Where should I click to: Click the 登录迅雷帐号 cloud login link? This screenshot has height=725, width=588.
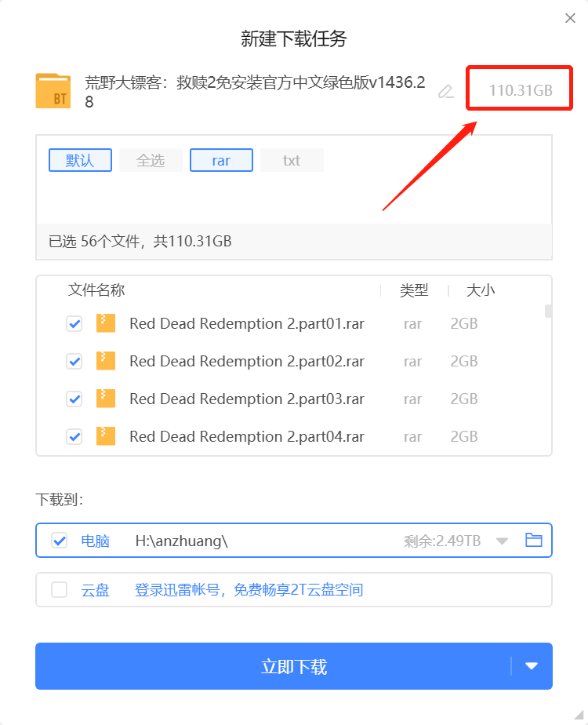click(249, 590)
